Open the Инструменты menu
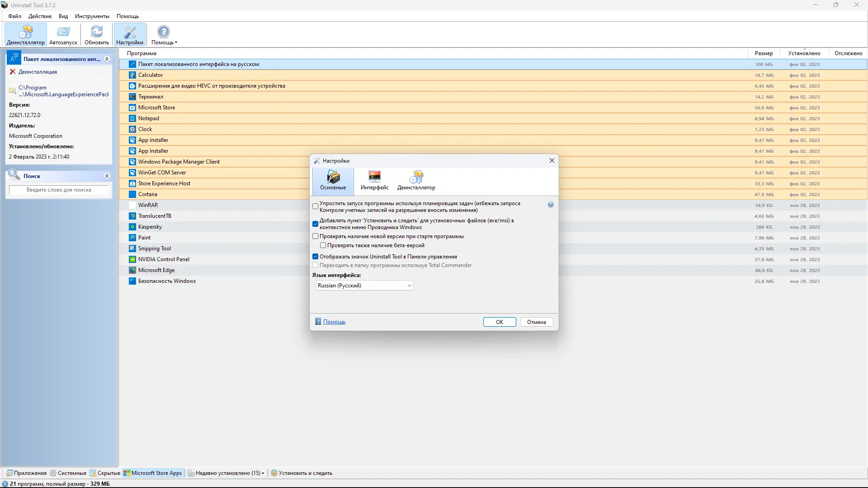 [x=92, y=16]
